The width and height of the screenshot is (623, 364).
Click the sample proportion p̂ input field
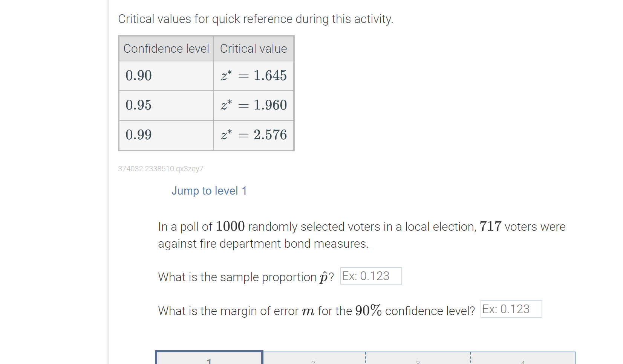(370, 276)
